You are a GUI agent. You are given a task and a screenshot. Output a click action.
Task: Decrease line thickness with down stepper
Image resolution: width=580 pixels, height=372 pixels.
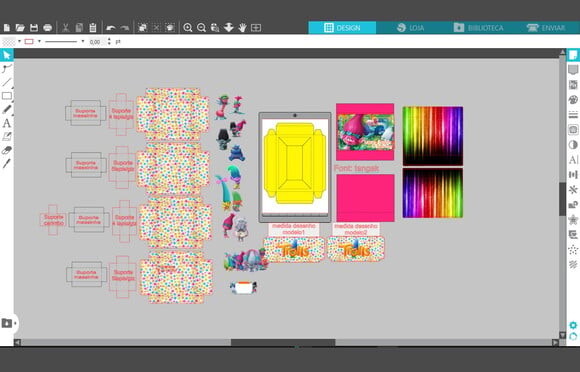coord(109,44)
